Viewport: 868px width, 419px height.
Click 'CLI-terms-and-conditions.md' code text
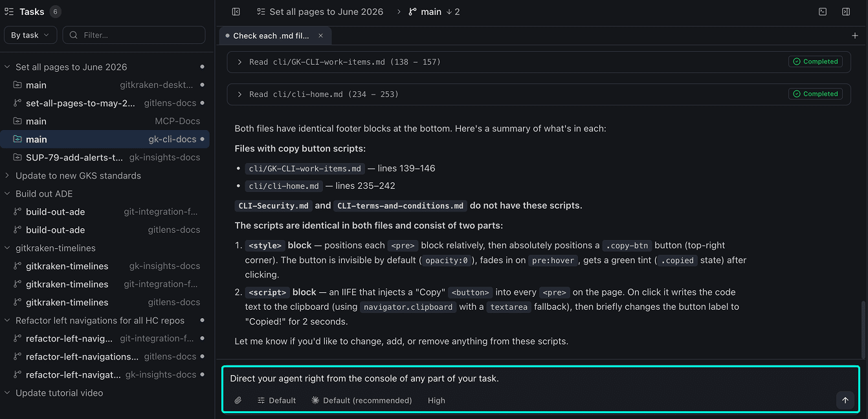pyautogui.click(x=401, y=206)
